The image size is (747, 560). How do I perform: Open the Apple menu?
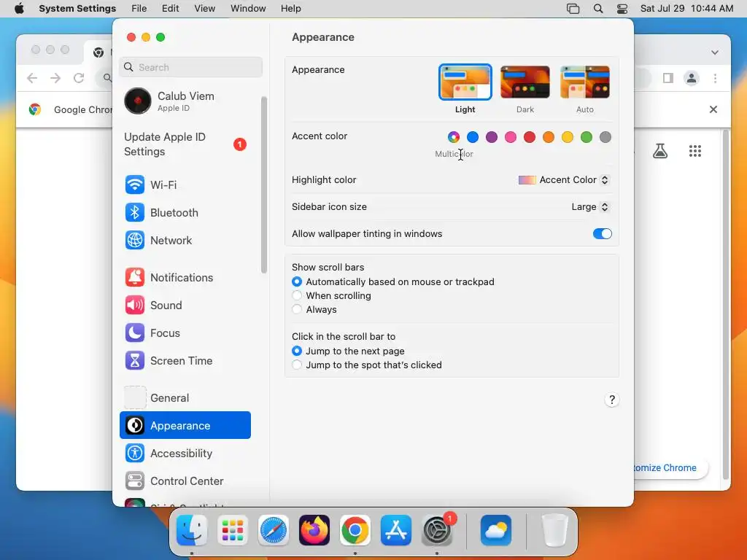(x=19, y=9)
